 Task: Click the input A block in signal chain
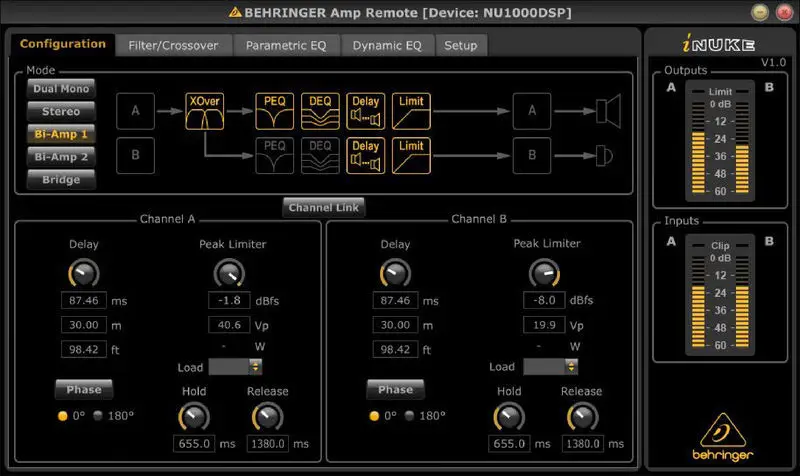click(x=135, y=113)
